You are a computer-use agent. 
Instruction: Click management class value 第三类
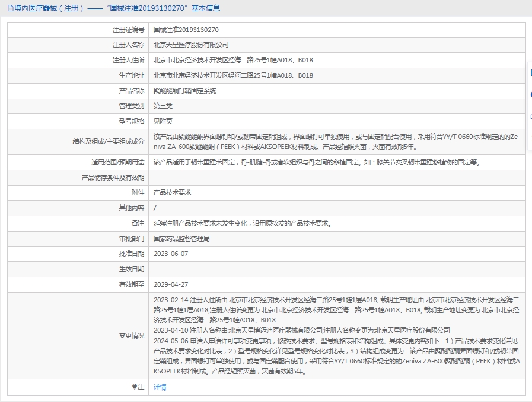point(163,106)
